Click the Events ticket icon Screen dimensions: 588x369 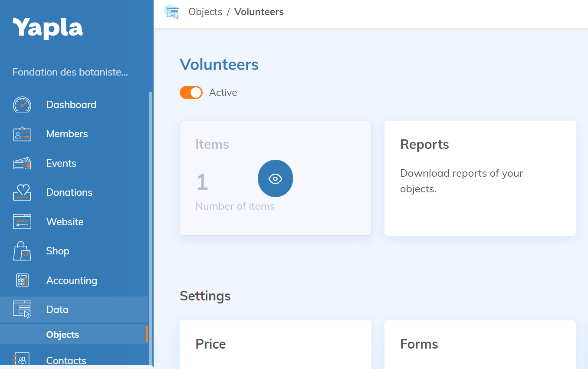click(x=22, y=163)
